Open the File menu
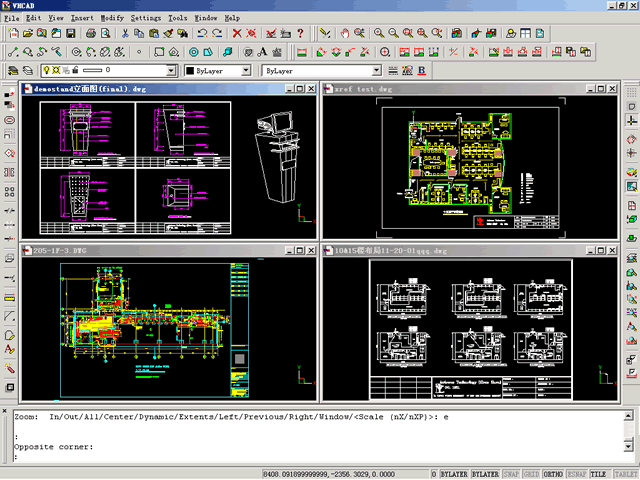The height and width of the screenshot is (480, 640). click(x=12, y=18)
